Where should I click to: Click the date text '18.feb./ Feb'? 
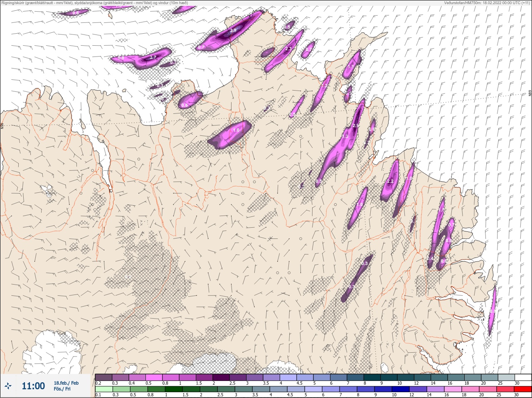66,383
